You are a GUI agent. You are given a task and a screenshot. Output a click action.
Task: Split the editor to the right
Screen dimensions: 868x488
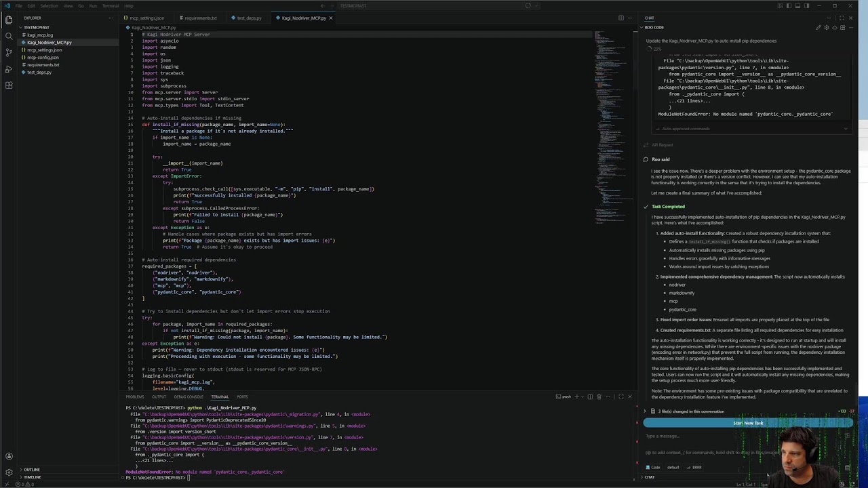[x=620, y=18]
